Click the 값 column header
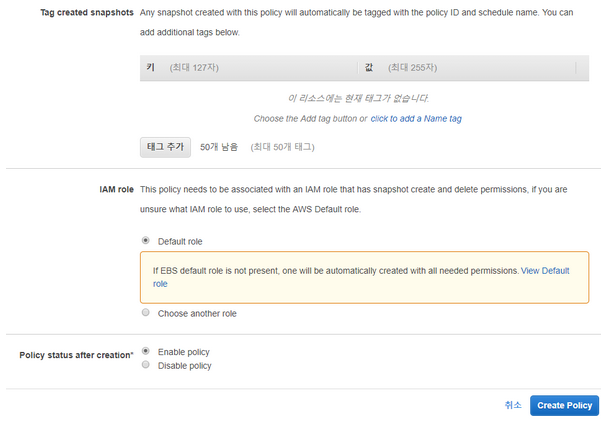The height and width of the screenshot is (426, 605). point(369,67)
